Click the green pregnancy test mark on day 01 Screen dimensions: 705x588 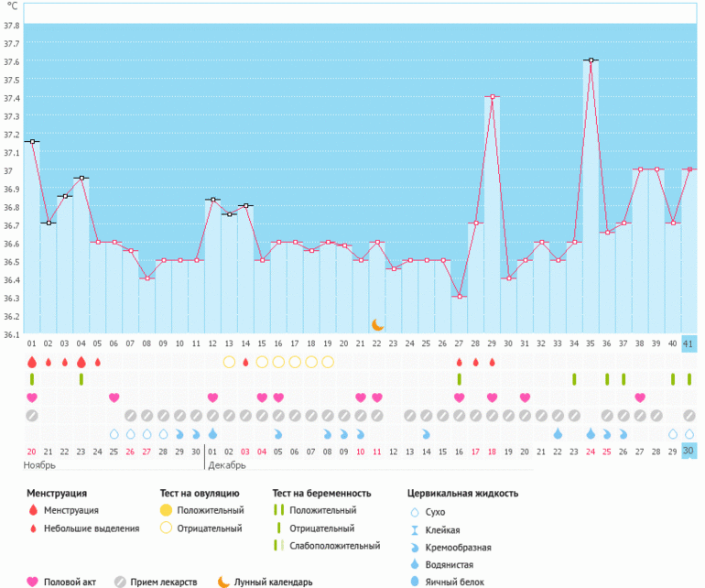click(x=32, y=379)
